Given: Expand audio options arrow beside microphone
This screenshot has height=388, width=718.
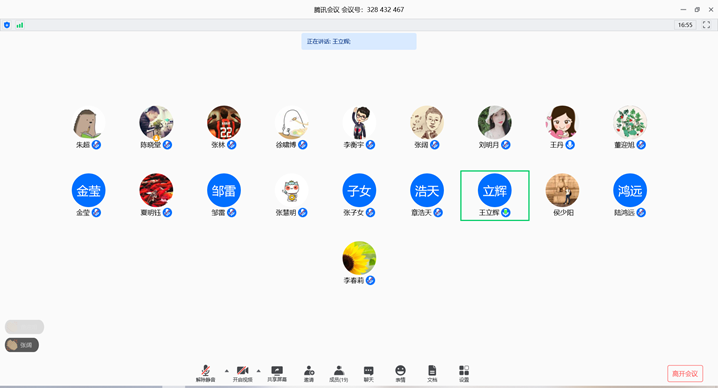Looking at the screenshot, I should (227, 371).
